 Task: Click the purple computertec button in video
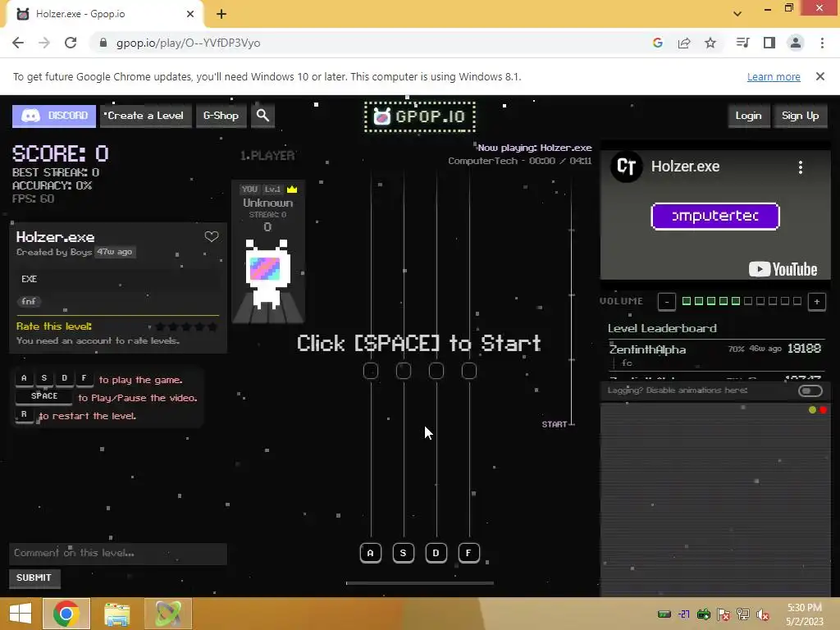pos(715,216)
